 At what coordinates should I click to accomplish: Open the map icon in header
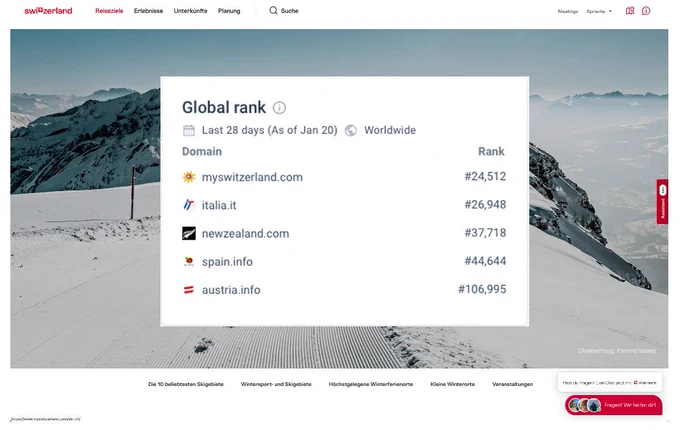click(630, 10)
